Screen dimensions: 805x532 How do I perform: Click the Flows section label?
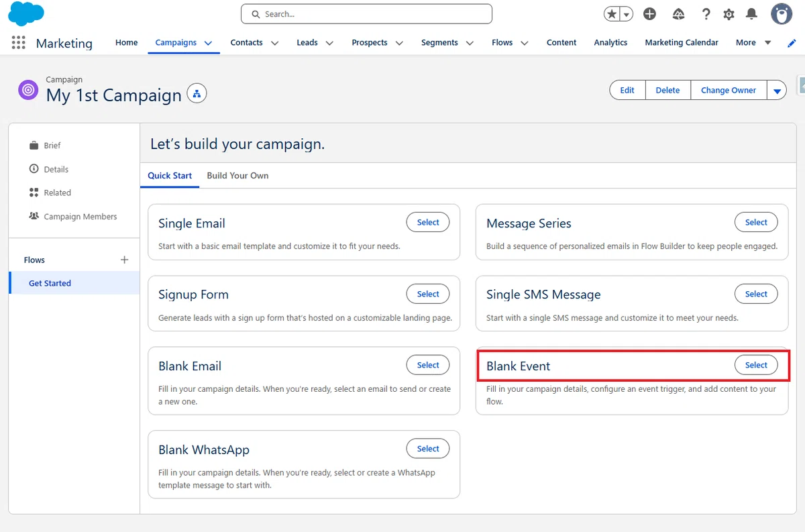(x=34, y=260)
